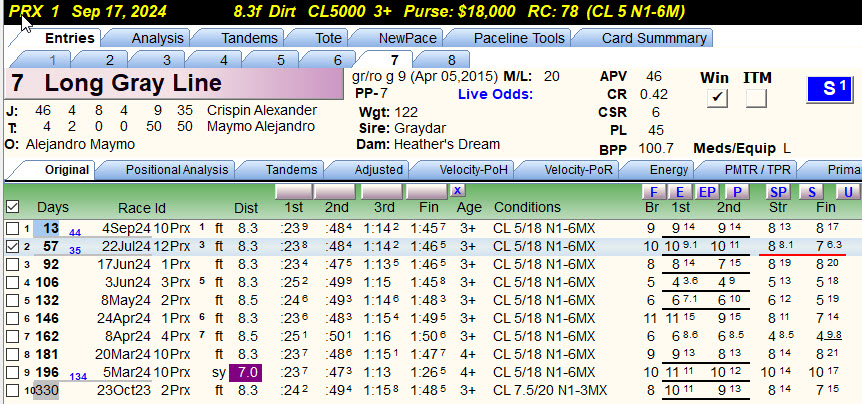
Task: Click the gray 330 days cell
Action: click(x=46, y=391)
